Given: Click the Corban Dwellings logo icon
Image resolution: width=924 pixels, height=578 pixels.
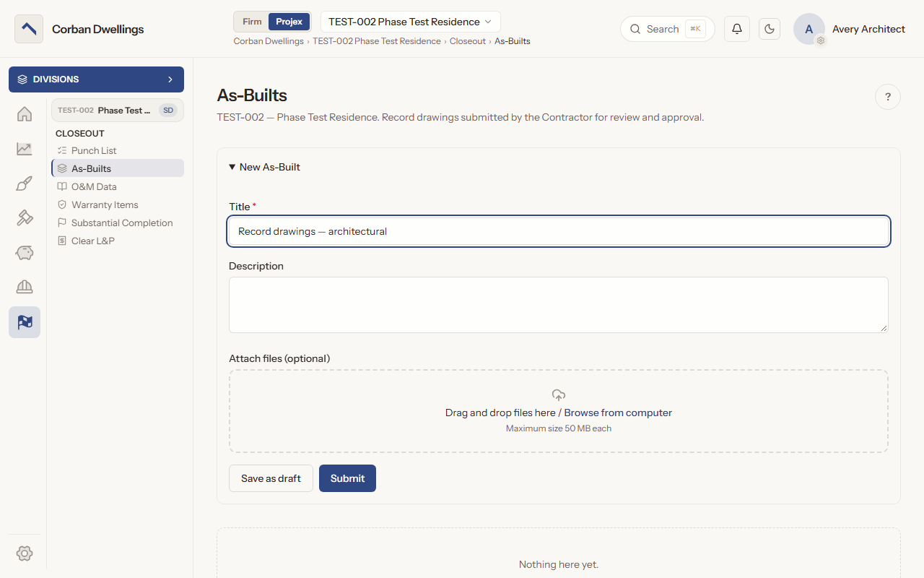Looking at the screenshot, I should point(29,29).
